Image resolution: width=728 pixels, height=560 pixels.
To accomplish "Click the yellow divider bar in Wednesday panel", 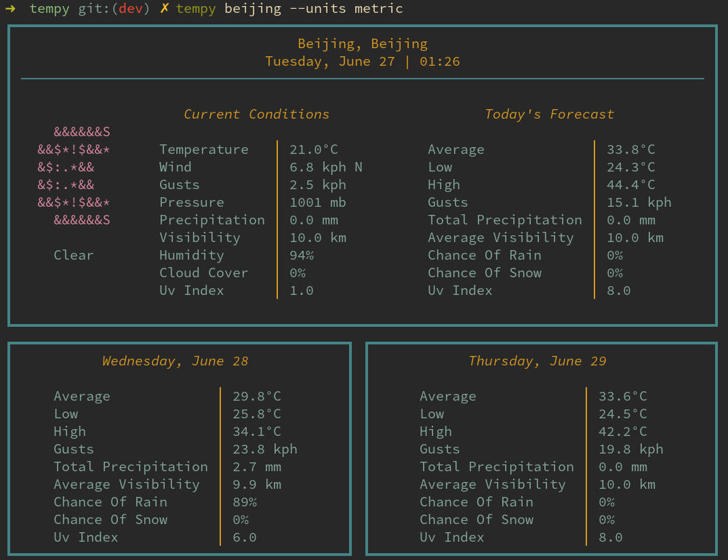I will pos(222,466).
